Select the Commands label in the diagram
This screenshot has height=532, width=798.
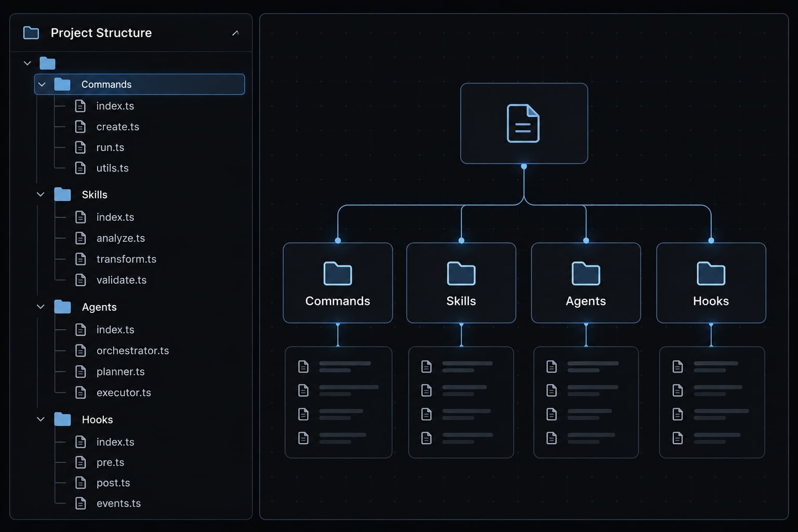(338, 301)
